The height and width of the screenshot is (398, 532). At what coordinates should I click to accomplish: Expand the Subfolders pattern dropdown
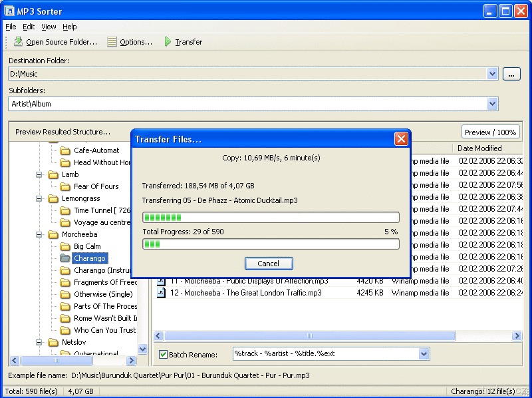coord(492,104)
